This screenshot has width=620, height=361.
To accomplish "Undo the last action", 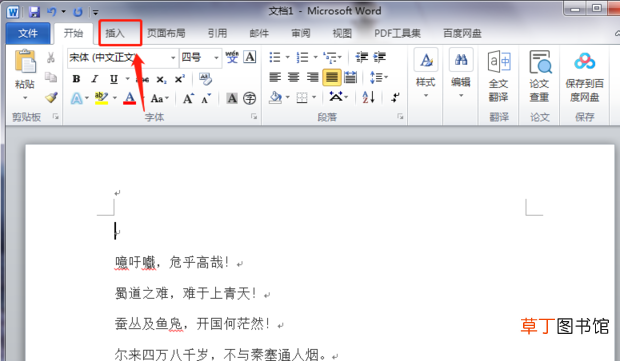I will coord(52,12).
